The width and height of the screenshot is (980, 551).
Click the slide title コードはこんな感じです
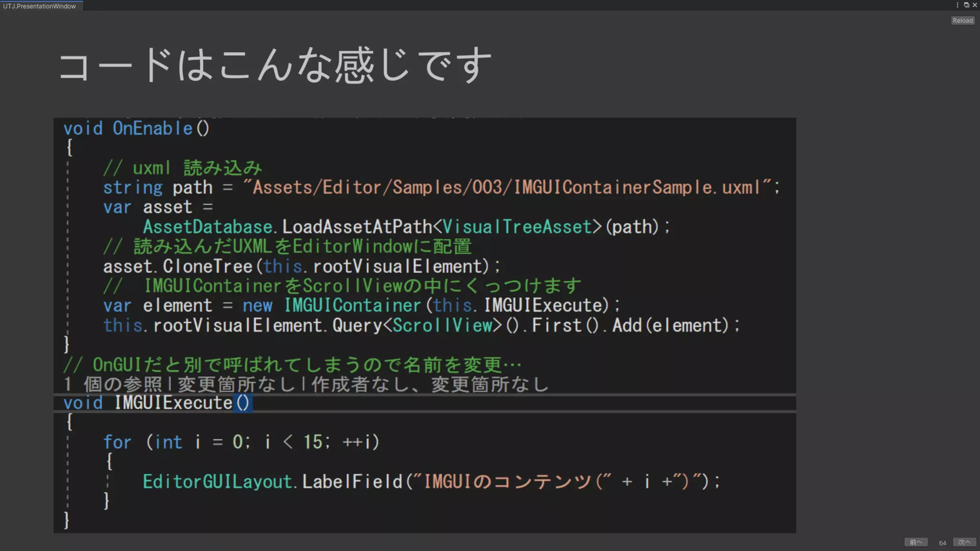(275, 65)
